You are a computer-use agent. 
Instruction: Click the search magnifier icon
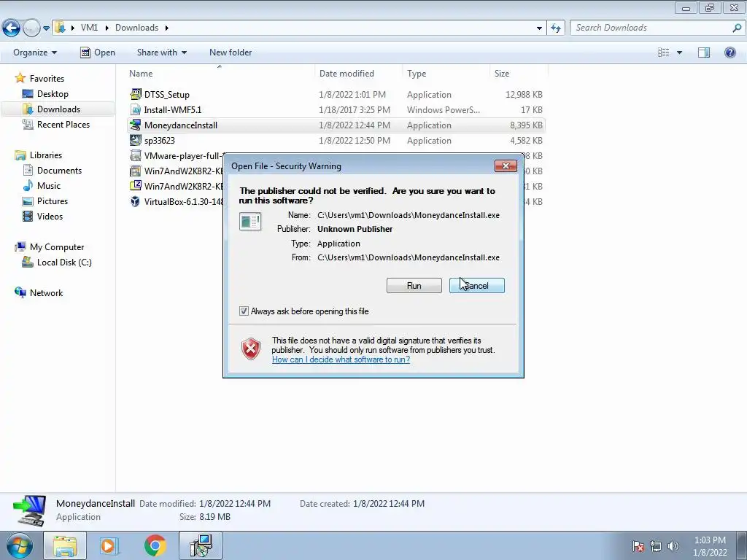point(737,28)
